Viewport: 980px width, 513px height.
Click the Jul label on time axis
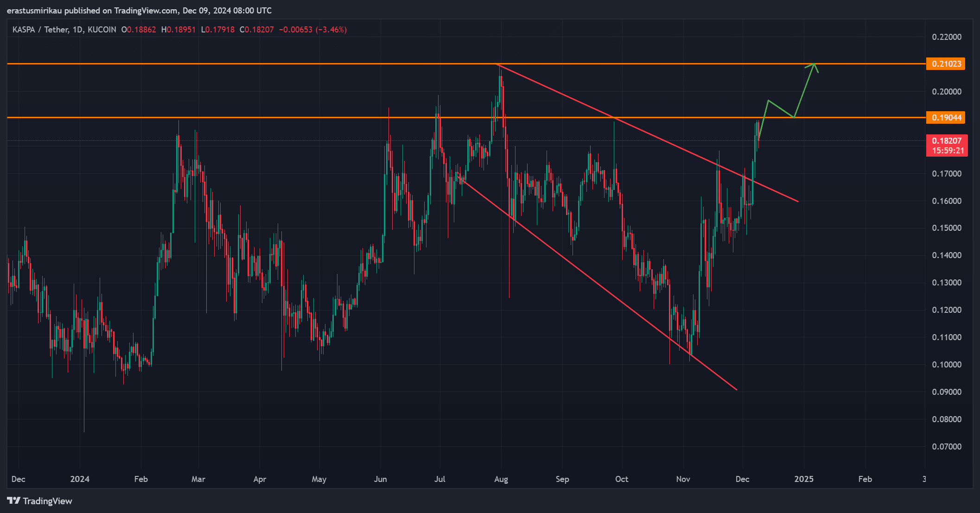tap(439, 479)
